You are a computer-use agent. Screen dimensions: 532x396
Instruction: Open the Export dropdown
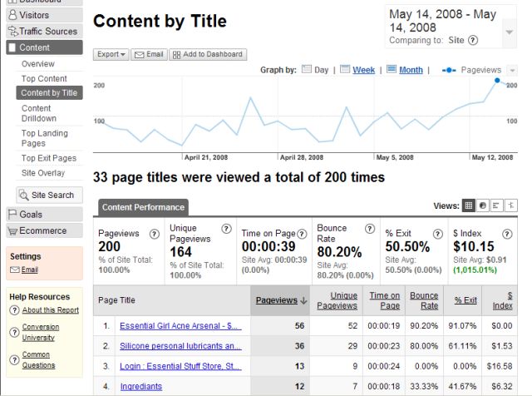[x=111, y=54]
